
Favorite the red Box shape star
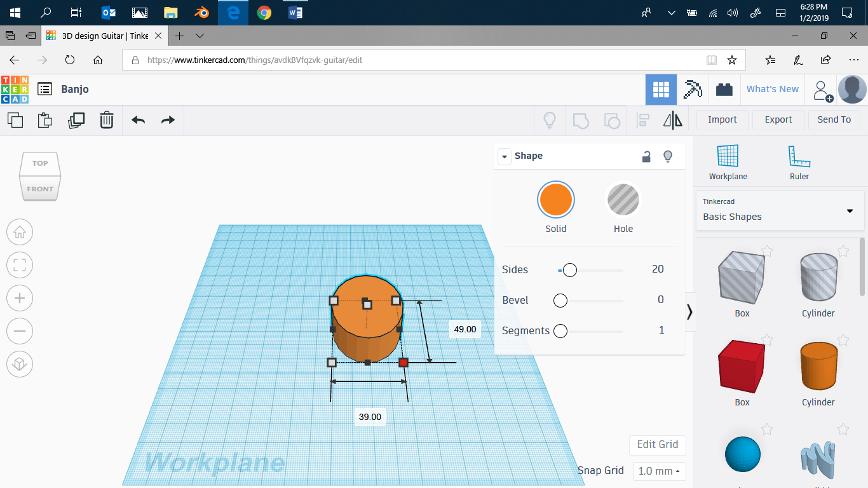click(767, 340)
